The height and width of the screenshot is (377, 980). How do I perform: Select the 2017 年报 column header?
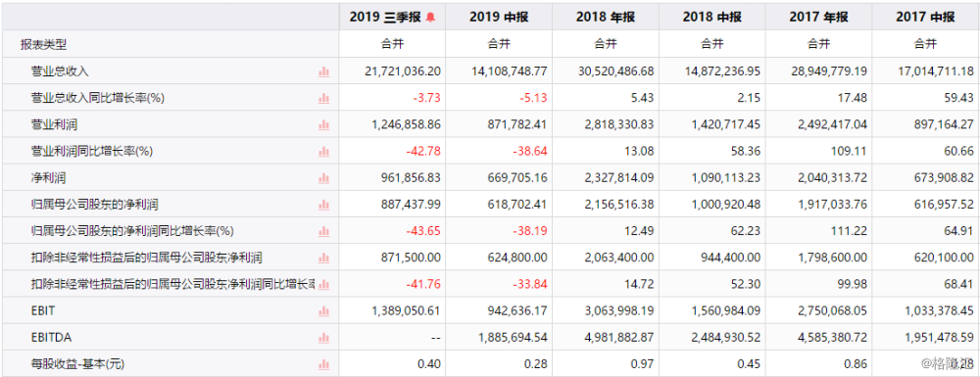click(818, 18)
